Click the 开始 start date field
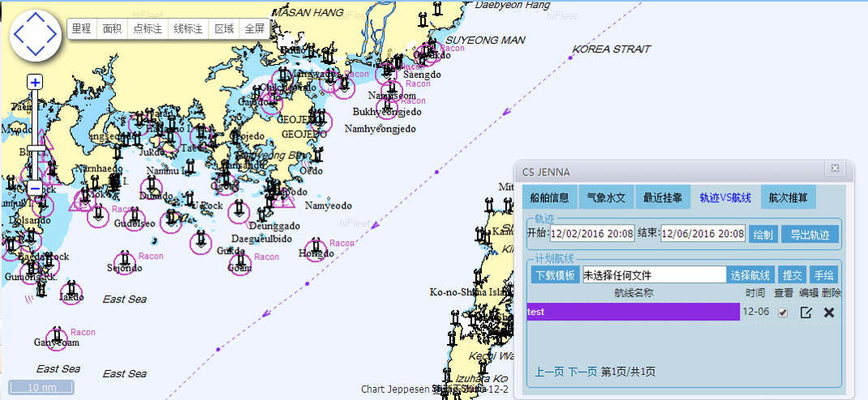The width and height of the screenshot is (868, 400). coord(592,234)
